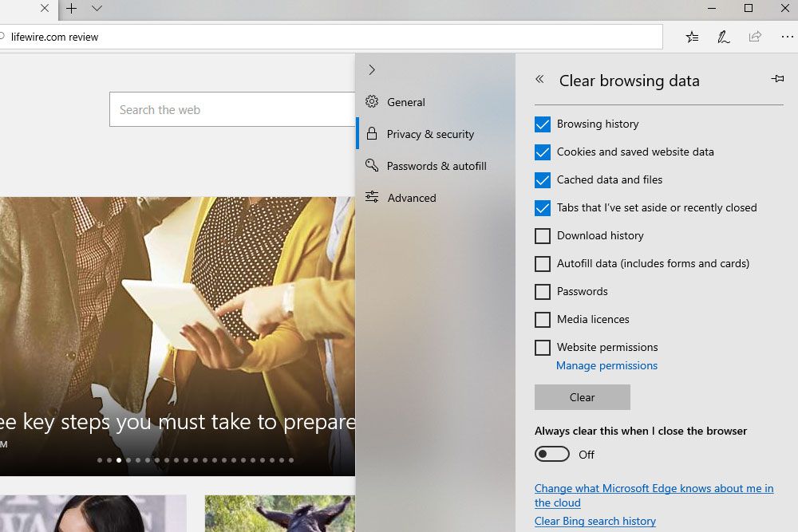Click the Clear browsing data heading

629,81
